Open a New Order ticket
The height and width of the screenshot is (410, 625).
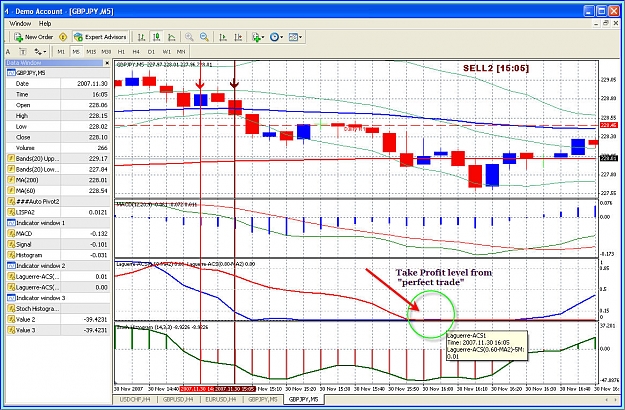point(33,37)
